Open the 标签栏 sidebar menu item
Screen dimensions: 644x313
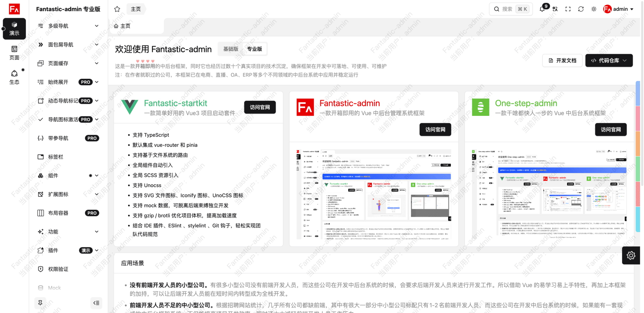[68, 157]
